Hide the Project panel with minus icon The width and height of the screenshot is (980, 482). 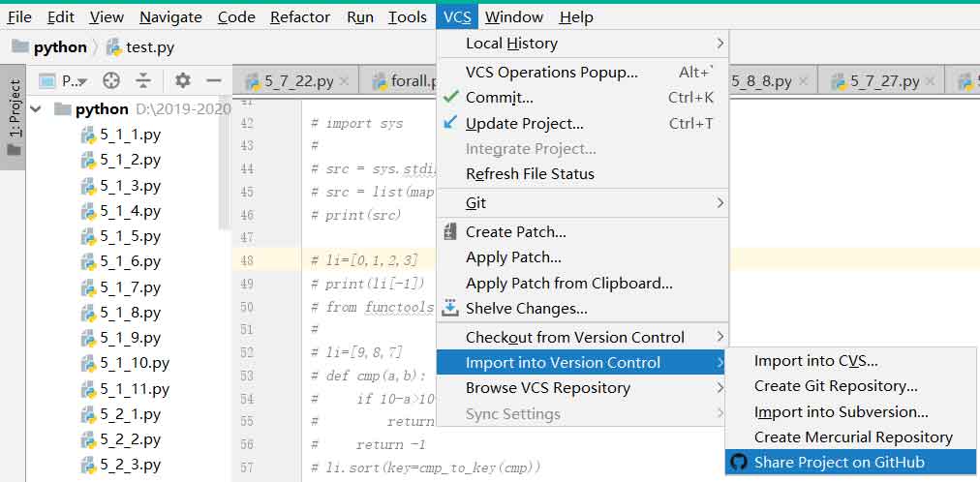pos(214,80)
